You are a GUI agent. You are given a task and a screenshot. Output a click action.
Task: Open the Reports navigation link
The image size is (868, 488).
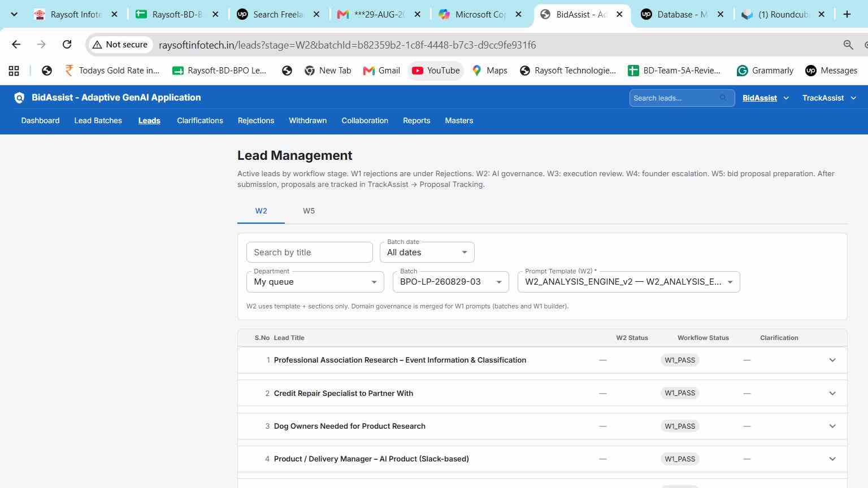(416, 120)
